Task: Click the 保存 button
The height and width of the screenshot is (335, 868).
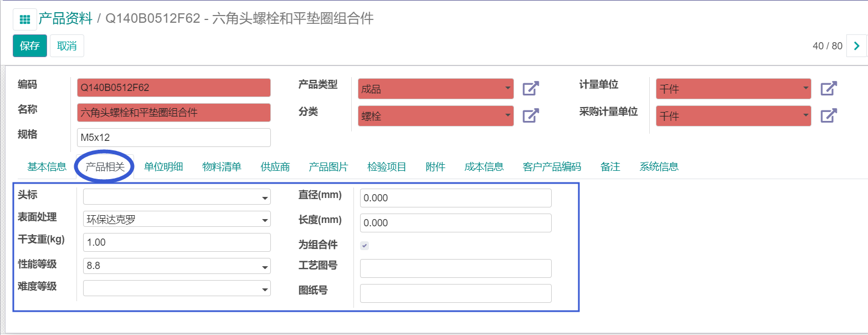Action: point(30,46)
